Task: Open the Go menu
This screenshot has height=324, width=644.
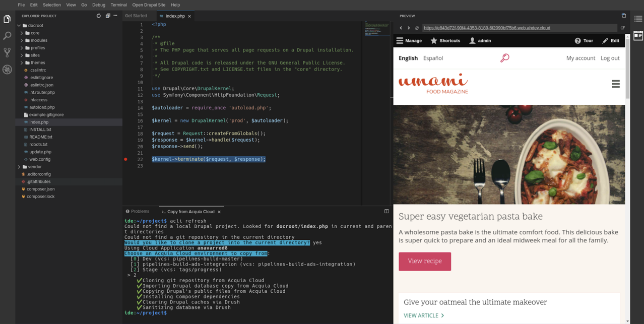Action: tap(84, 5)
